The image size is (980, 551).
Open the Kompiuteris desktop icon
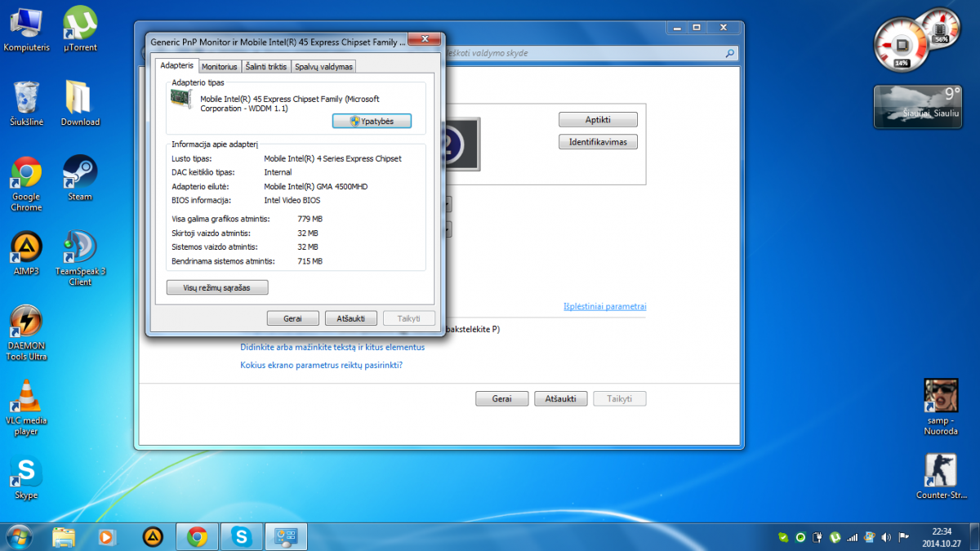(27, 29)
